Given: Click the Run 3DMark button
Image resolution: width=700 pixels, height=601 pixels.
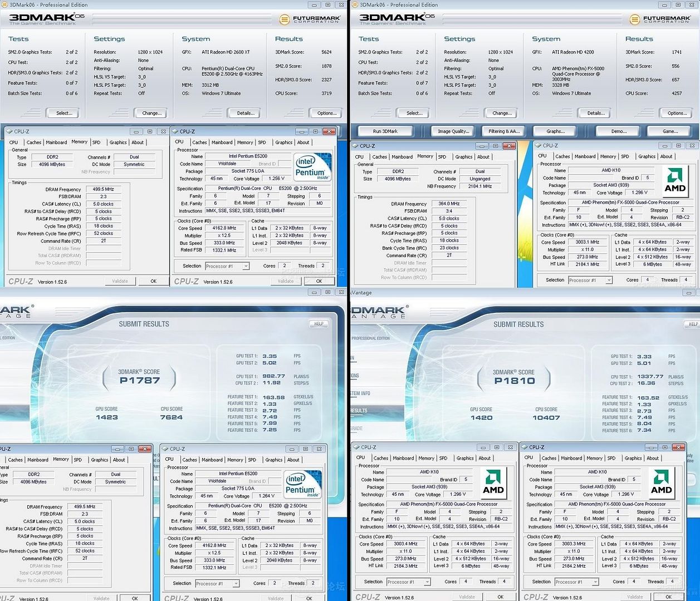Looking at the screenshot, I should [385, 131].
